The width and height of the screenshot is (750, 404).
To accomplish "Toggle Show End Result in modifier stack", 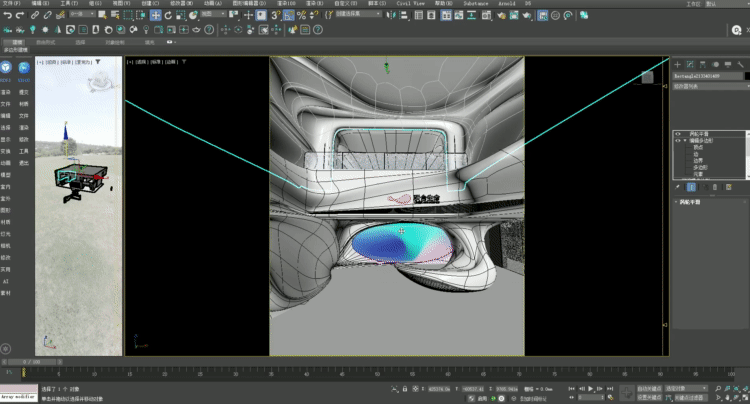I will tap(691, 187).
